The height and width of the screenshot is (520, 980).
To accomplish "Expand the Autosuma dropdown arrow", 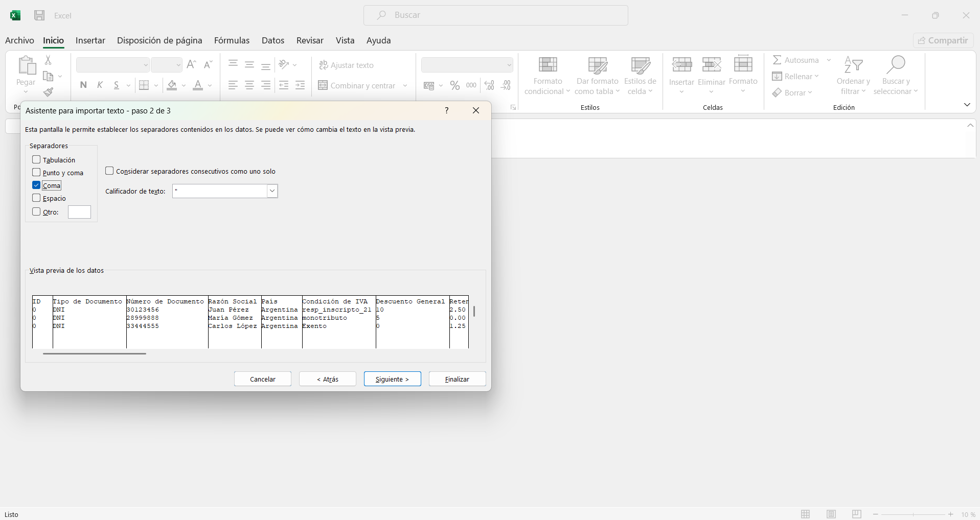I will [x=829, y=60].
